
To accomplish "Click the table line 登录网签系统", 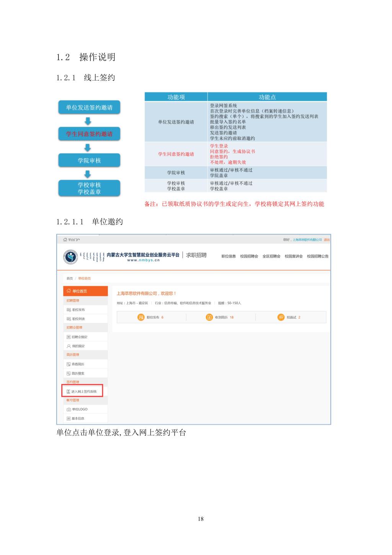I will 224,105.
